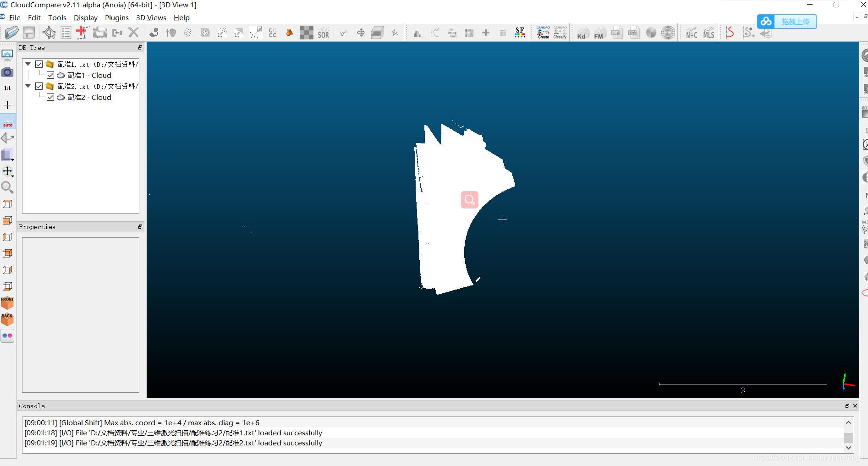Viewport: 868px width, 466px height.
Task: Float the Console panel
Action: tap(847, 406)
